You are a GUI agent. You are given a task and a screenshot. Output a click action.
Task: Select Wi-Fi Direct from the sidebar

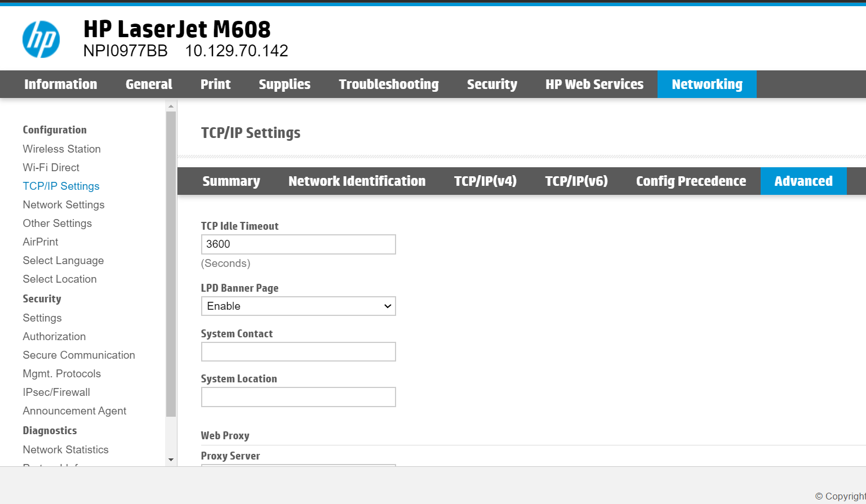(51, 167)
